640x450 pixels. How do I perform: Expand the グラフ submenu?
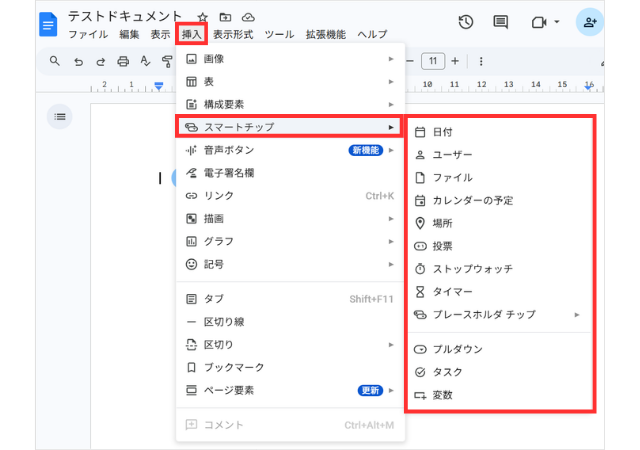pos(290,242)
